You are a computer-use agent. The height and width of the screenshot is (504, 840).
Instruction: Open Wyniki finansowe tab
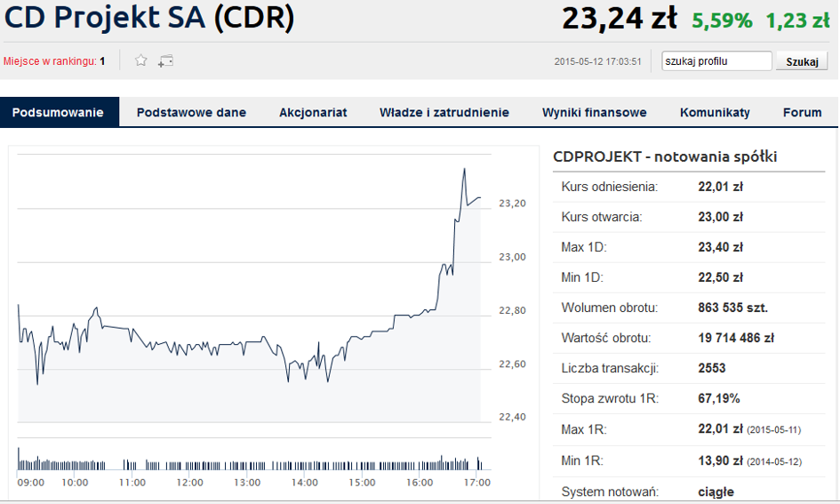(x=594, y=113)
